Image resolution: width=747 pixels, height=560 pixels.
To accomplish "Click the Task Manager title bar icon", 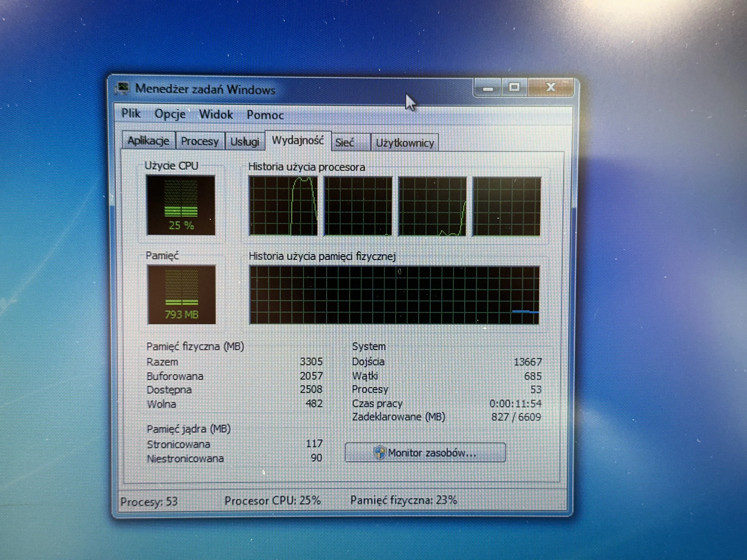I will [123, 88].
